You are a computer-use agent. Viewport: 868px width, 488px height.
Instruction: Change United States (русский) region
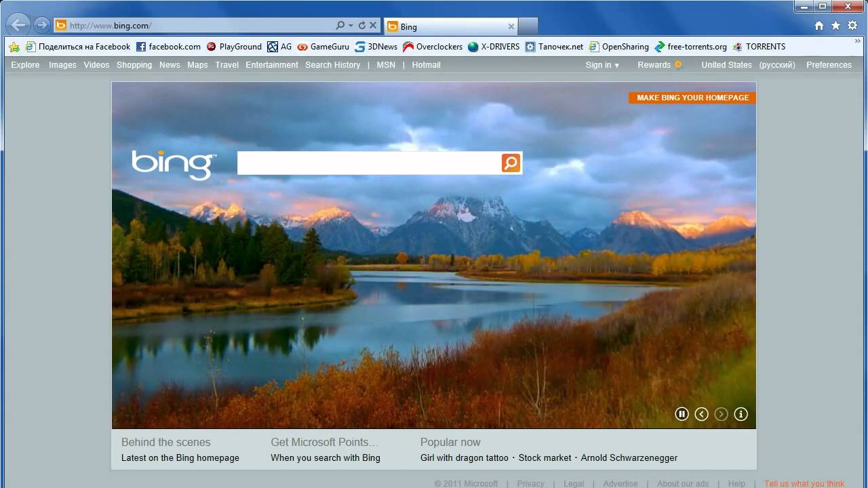(x=748, y=65)
